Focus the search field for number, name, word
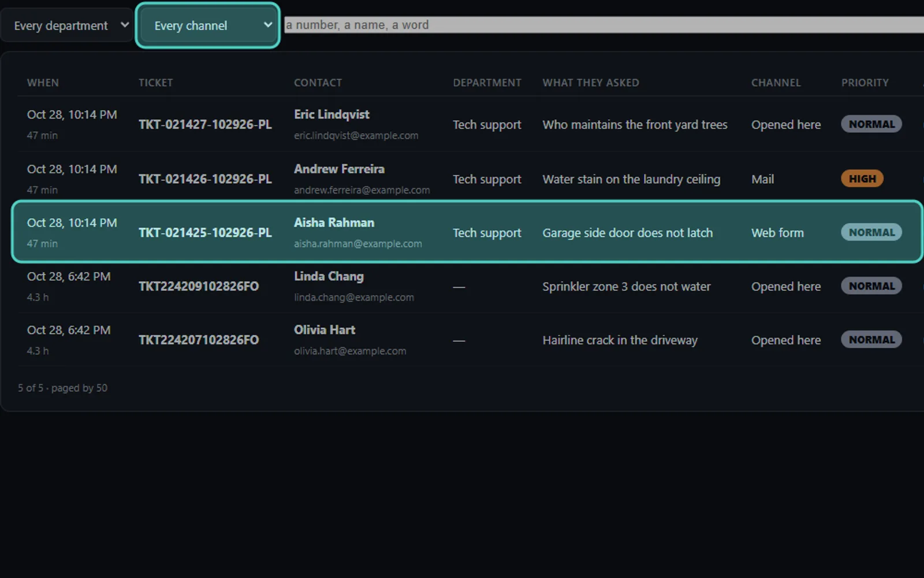The image size is (924, 578). 604,25
